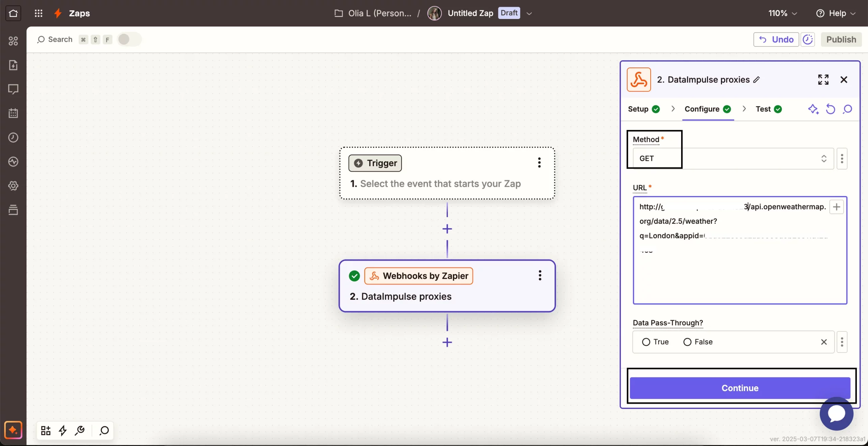Switch to the Setup tab
Viewport: 868px width, 446px height.
[x=644, y=109]
